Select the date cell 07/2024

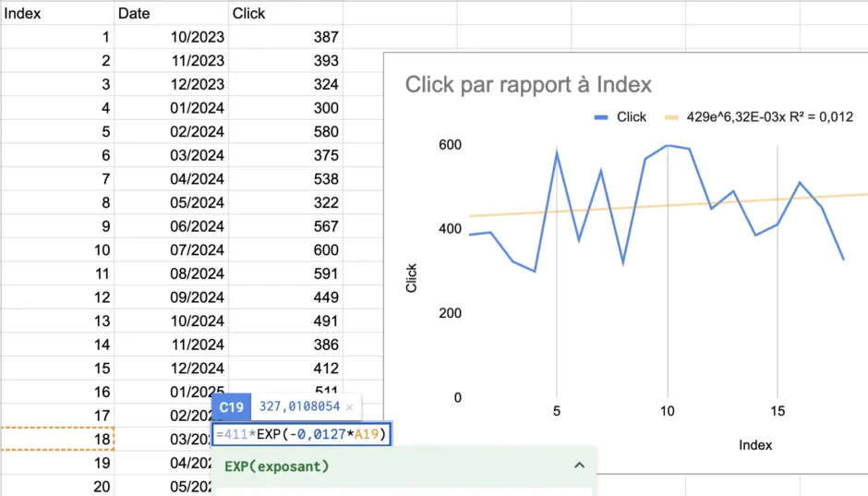(171, 250)
